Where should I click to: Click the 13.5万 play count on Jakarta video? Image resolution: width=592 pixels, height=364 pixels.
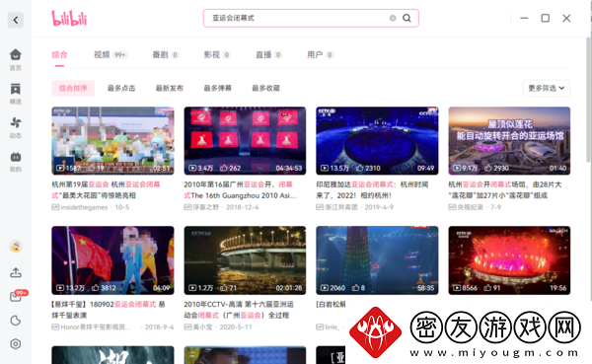pos(334,168)
